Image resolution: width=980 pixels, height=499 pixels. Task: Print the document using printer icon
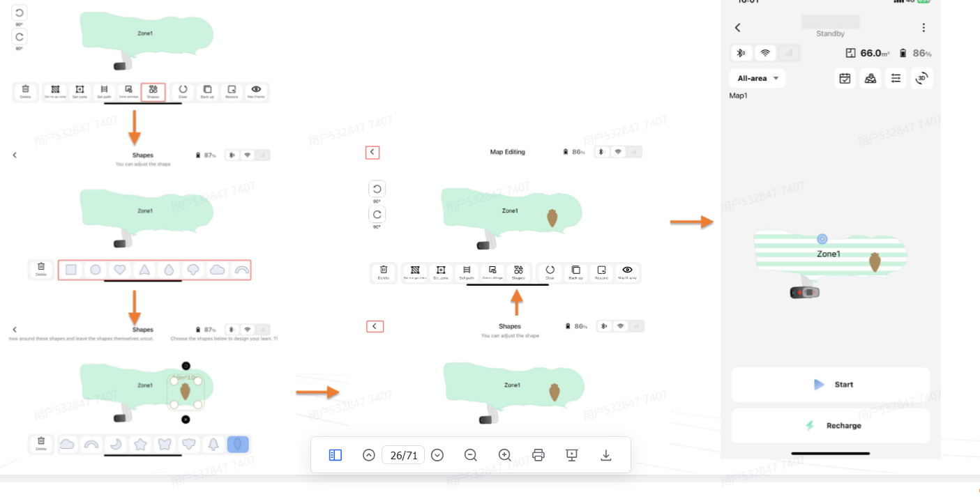coord(538,455)
